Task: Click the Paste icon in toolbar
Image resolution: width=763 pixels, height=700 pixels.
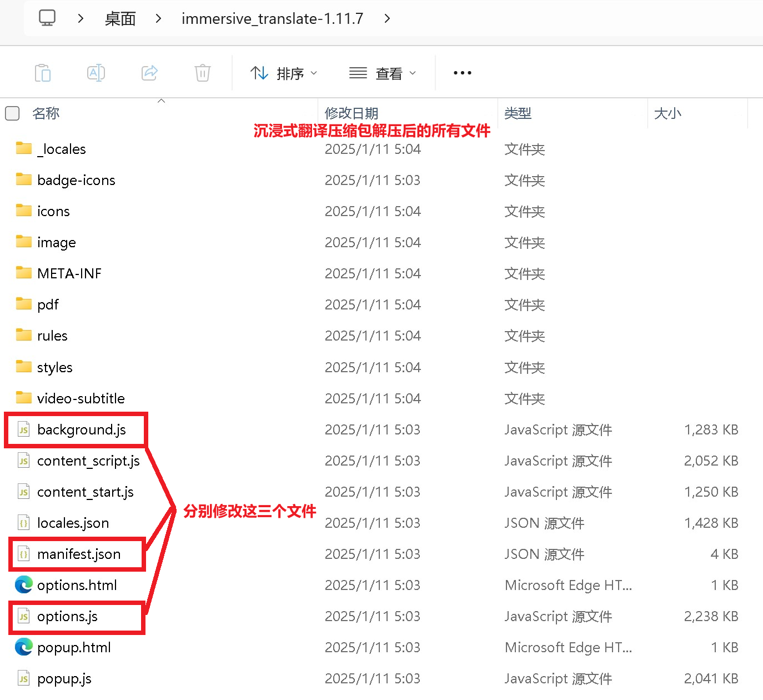Action: (43, 73)
